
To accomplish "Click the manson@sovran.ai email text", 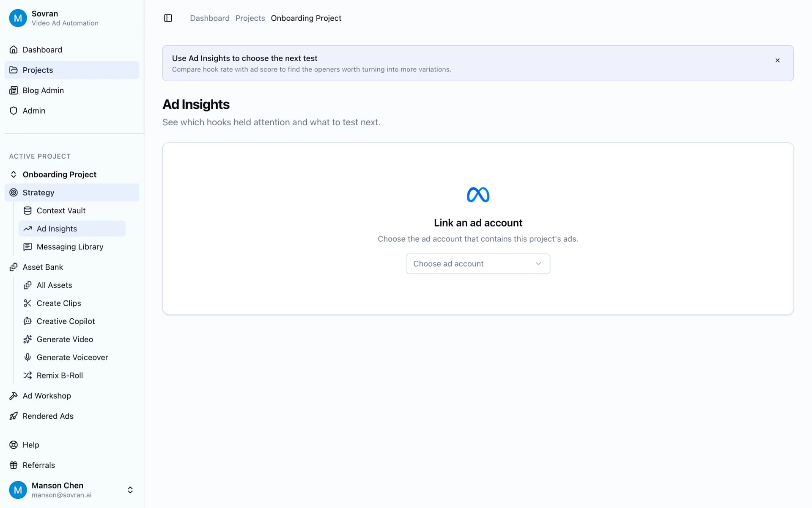I will [x=61, y=495].
